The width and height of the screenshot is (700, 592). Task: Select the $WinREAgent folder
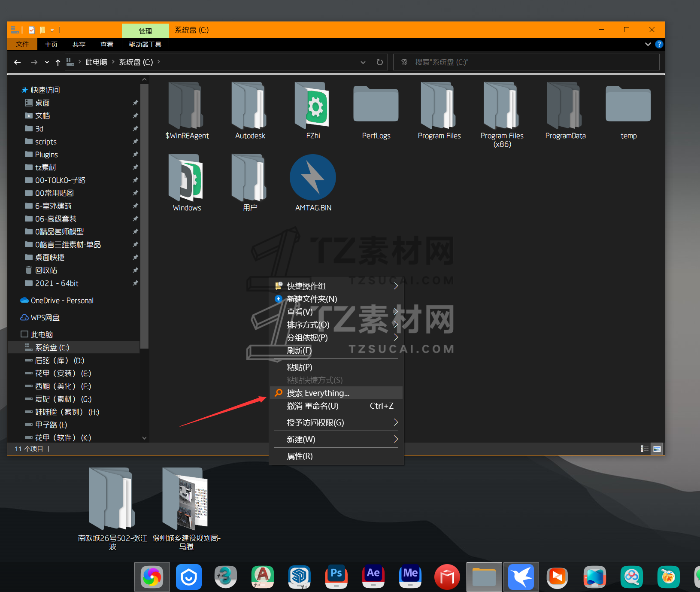187,111
